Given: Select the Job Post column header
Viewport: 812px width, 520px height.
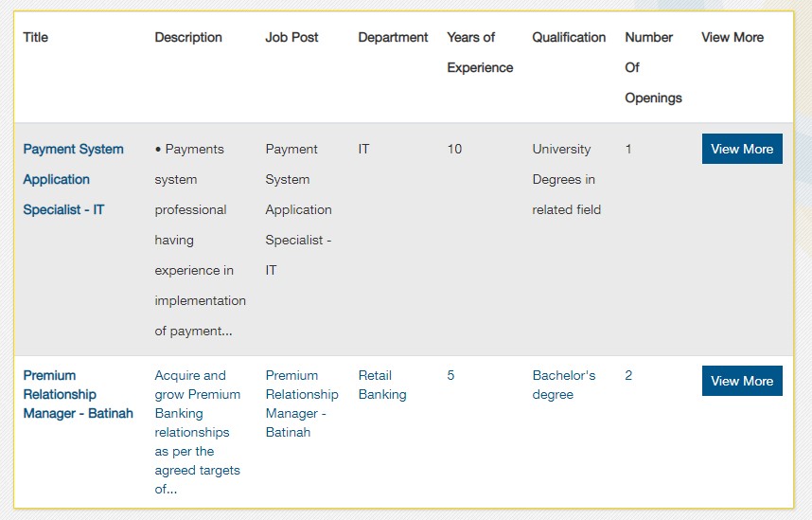Looking at the screenshot, I should 291,37.
